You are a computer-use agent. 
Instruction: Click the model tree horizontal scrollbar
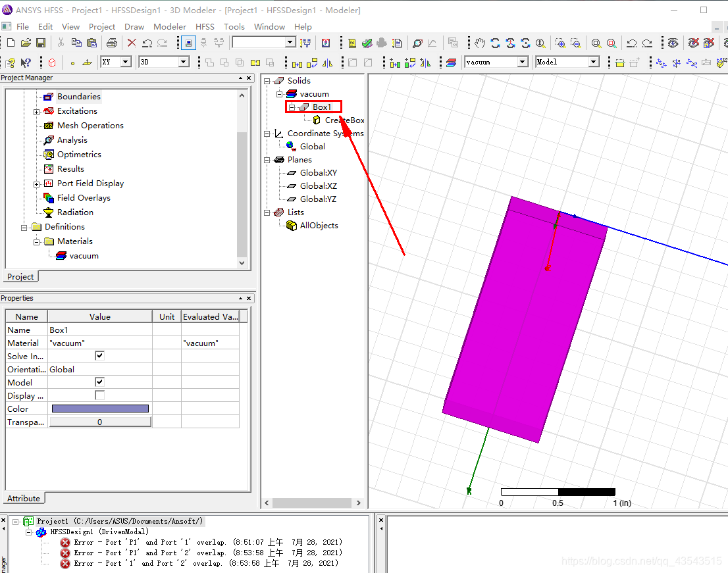point(312,503)
